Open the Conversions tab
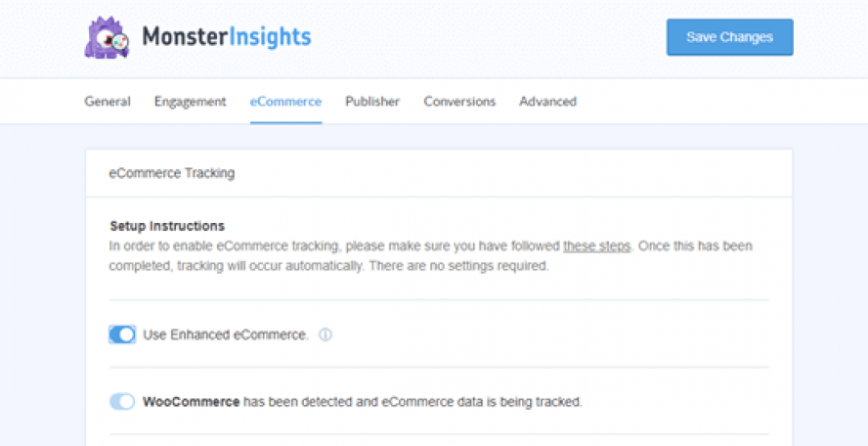This screenshot has height=446, width=868. 459,102
